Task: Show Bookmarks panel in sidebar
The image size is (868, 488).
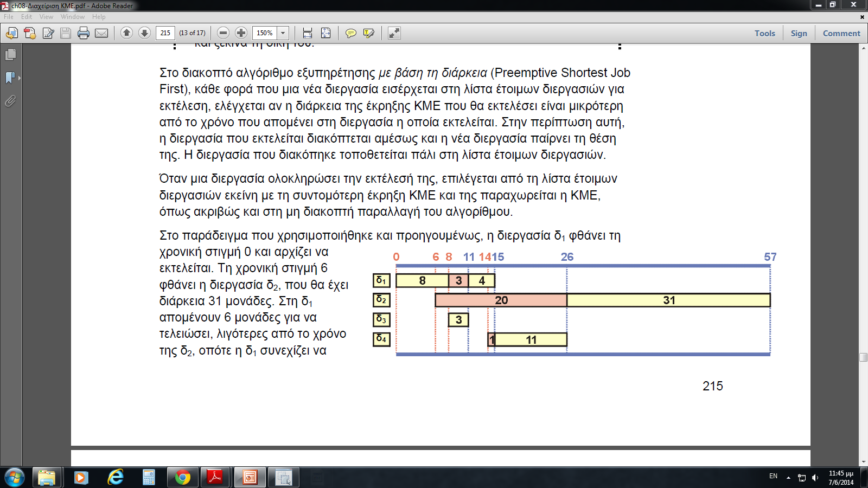Action: pos(10,78)
